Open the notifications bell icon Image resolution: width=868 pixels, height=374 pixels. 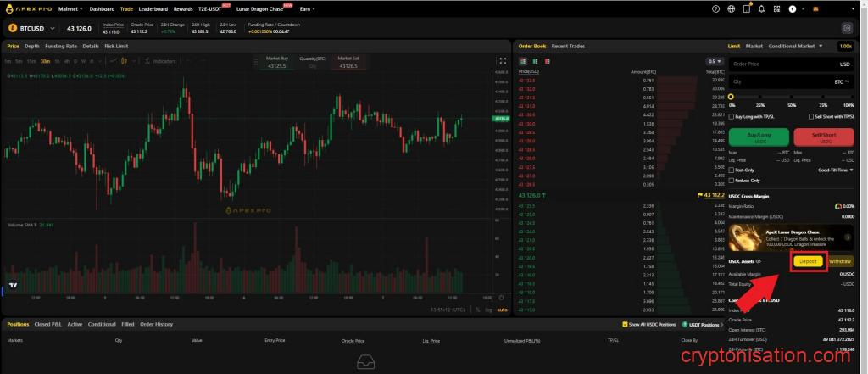[763, 9]
